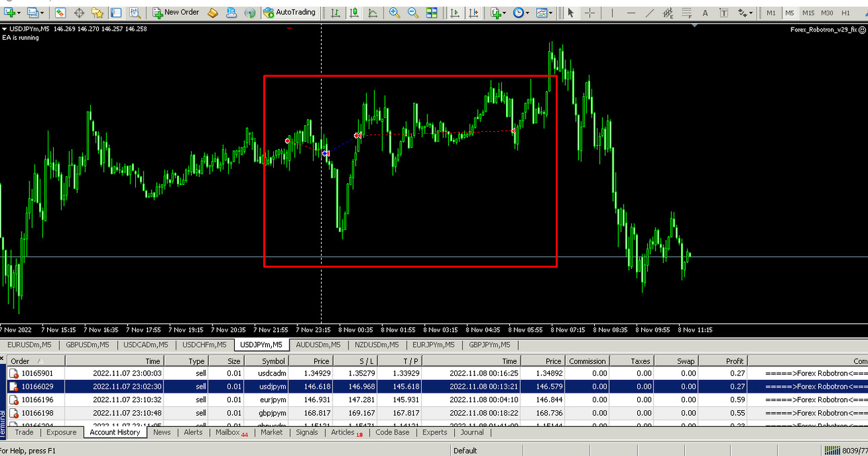Select the vertical line drawing tool

click(x=612, y=13)
